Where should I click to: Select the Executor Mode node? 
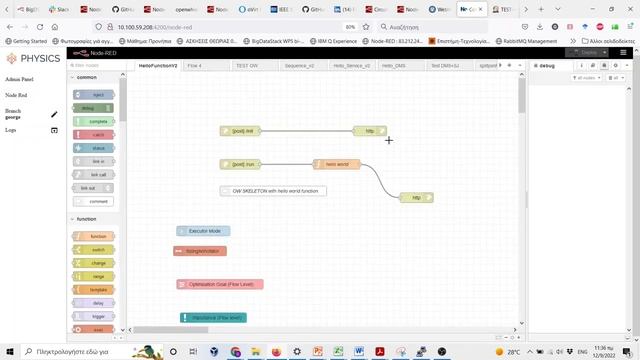(203, 231)
